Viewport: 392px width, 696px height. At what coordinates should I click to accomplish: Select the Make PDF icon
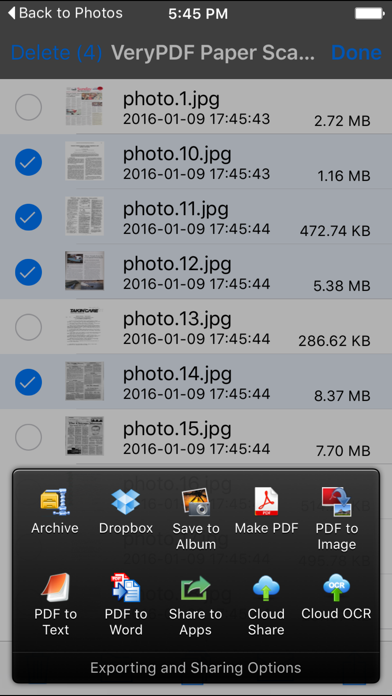(266, 502)
